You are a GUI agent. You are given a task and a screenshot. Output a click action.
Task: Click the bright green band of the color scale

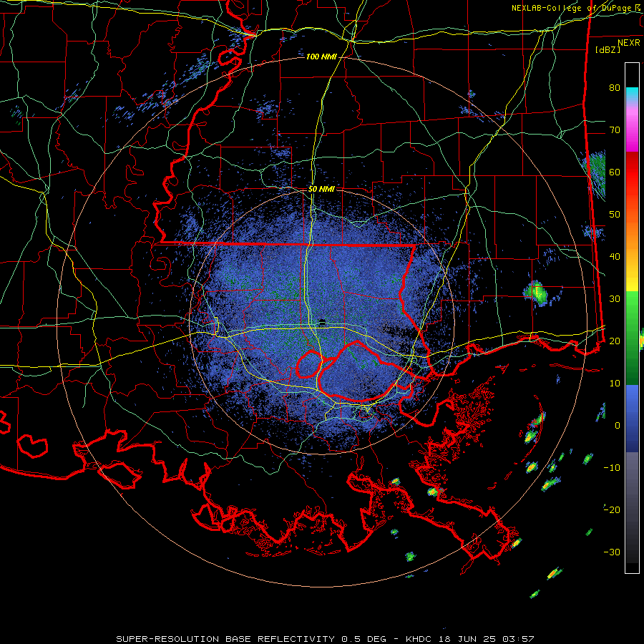[x=632, y=306]
